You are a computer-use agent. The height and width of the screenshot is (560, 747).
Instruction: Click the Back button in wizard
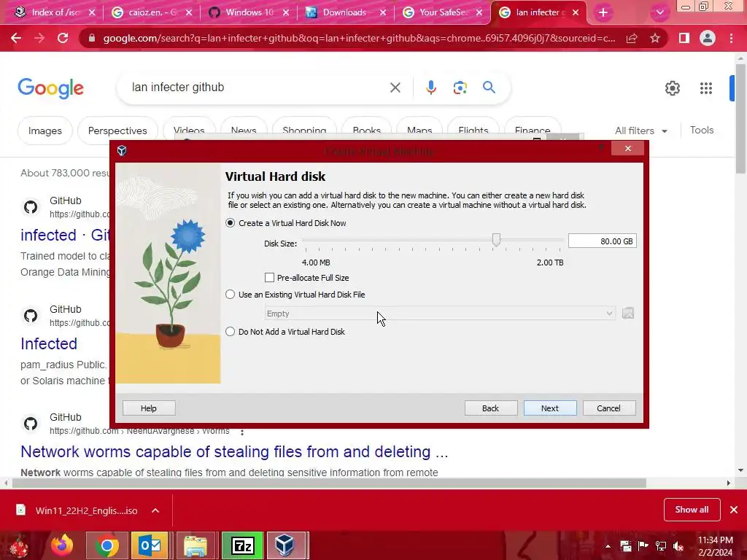(x=491, y=408)
